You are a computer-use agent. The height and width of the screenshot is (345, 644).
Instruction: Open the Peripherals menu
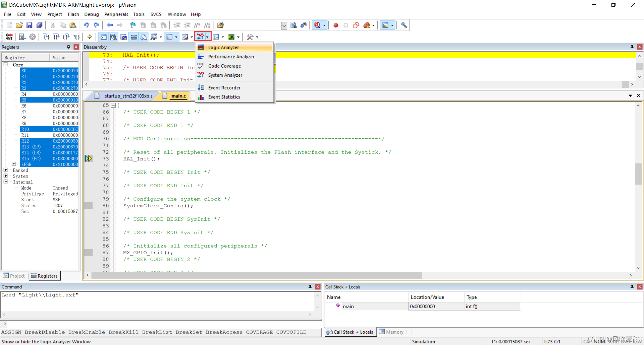116,14
